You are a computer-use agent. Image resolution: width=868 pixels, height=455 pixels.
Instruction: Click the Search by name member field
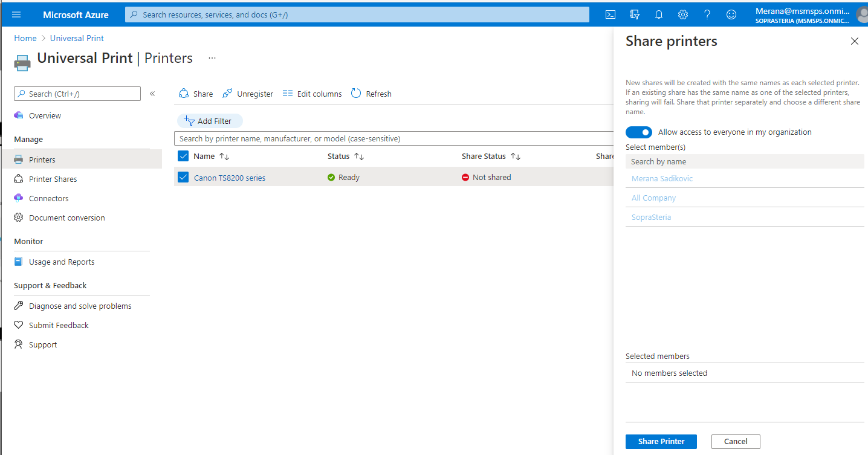click(745, 161)
